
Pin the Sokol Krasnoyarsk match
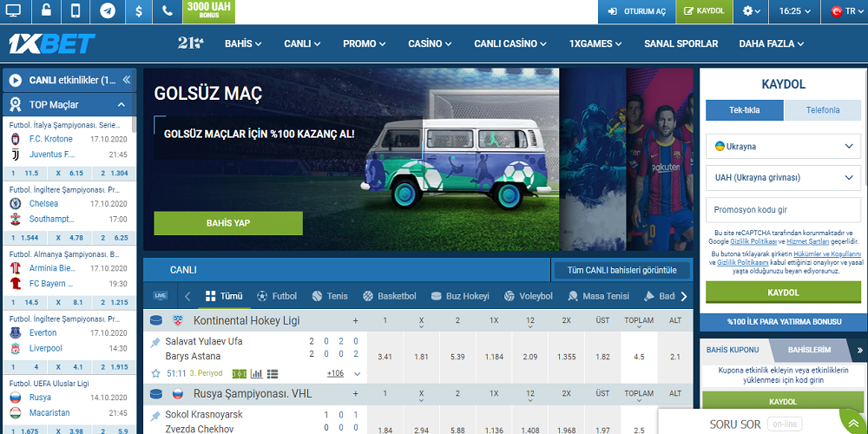155,416
